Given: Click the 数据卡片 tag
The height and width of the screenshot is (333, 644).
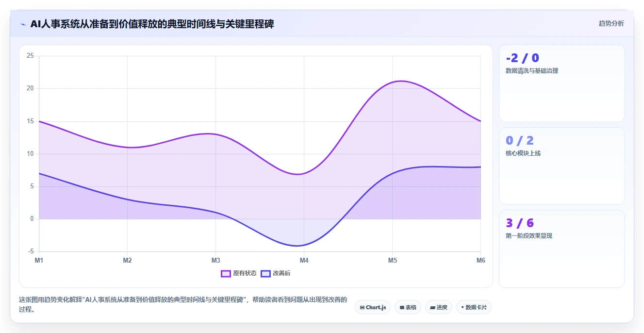Looking at the screenshot, I should pos(474,307).
